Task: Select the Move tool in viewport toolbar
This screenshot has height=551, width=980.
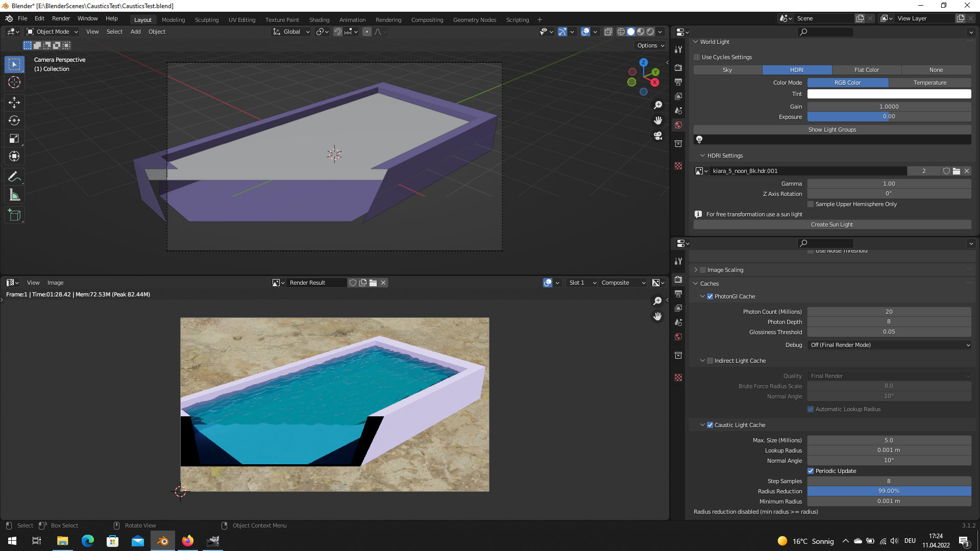Action: point(14,103)
